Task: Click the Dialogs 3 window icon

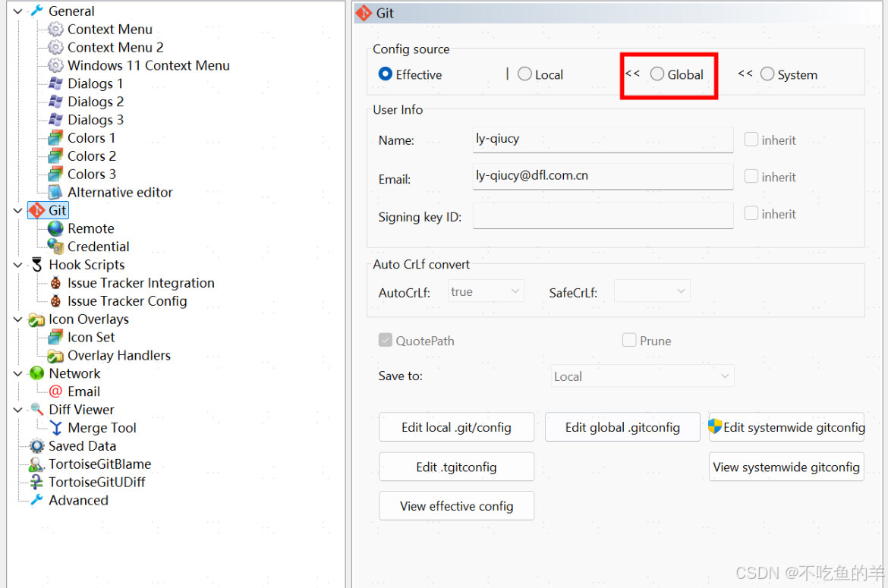Action: click(x=55, y=119)
